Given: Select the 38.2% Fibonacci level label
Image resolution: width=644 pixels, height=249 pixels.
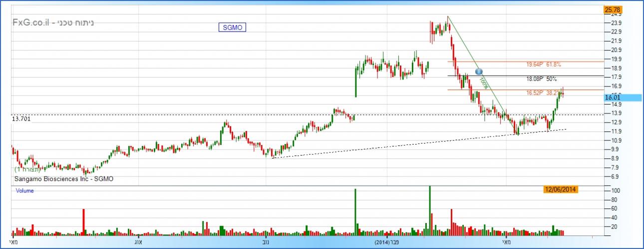Looking at the screenshot, I should pos(543,93).
